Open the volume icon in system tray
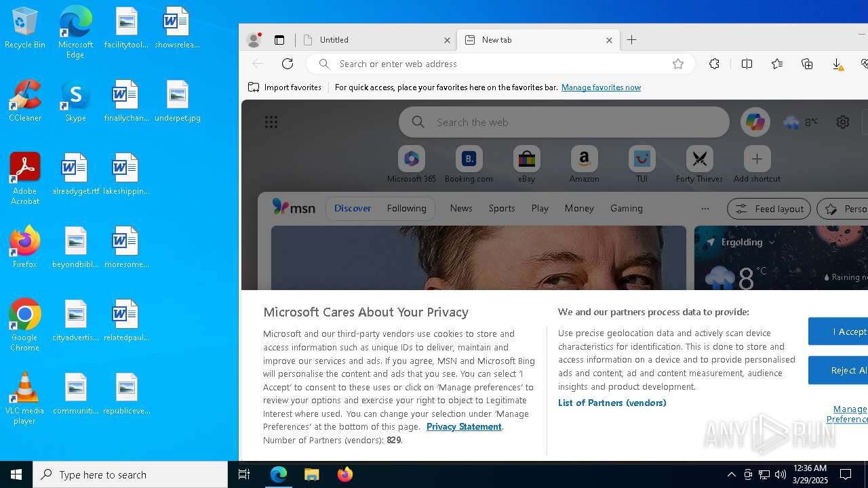This screenshot has height=488, width=868. click(x=781, y=474)
